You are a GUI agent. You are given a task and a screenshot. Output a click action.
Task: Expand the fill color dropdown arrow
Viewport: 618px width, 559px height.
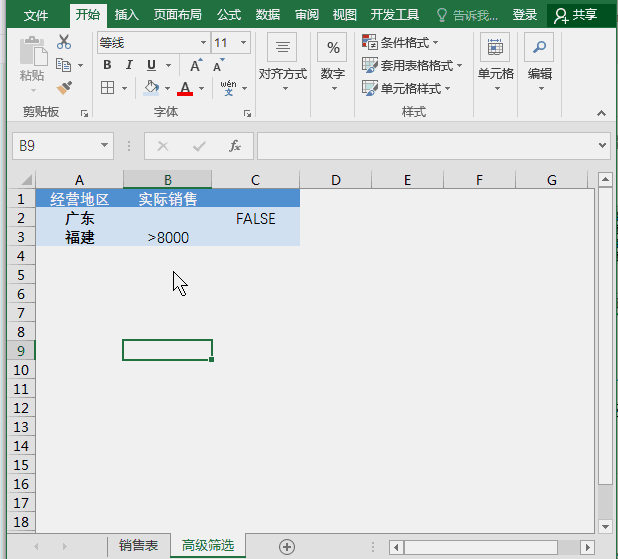pyautogui.click(x=168, y=88)
